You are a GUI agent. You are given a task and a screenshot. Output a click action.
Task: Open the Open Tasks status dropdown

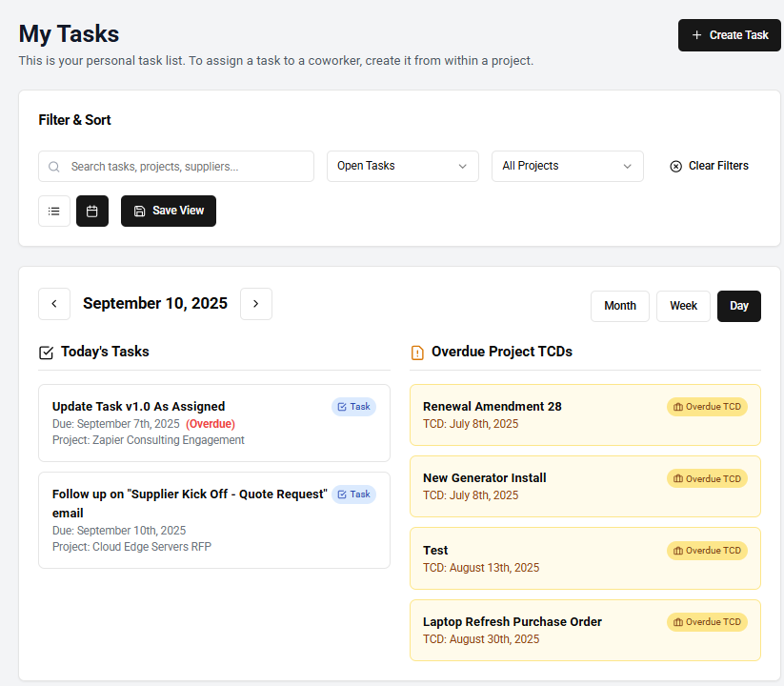[x=403, y=166]
